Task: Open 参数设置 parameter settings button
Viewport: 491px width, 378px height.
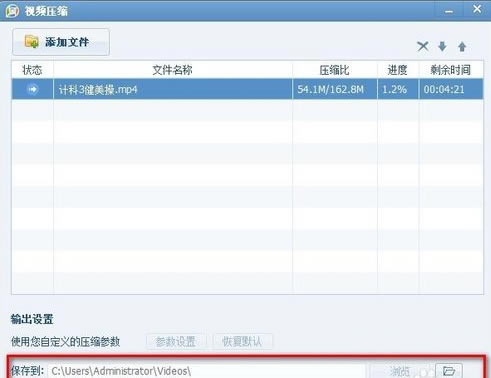Action: pos(176,341)
